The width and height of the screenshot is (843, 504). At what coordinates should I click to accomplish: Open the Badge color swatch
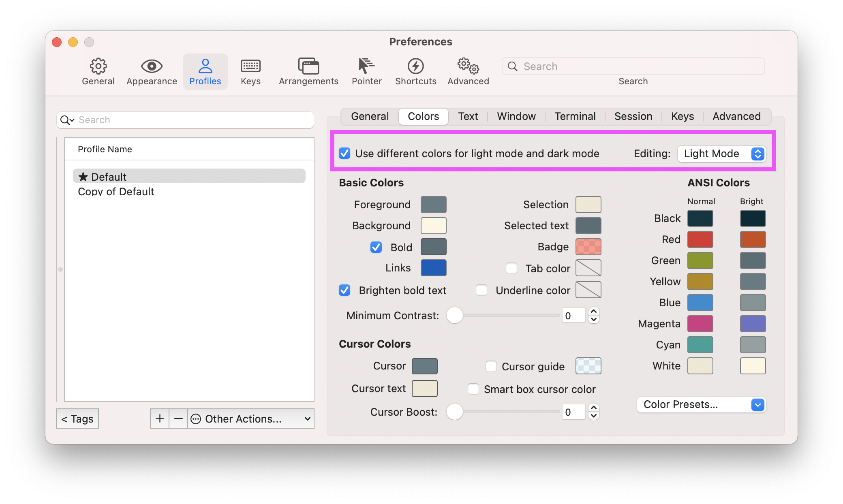click(588, 247)
